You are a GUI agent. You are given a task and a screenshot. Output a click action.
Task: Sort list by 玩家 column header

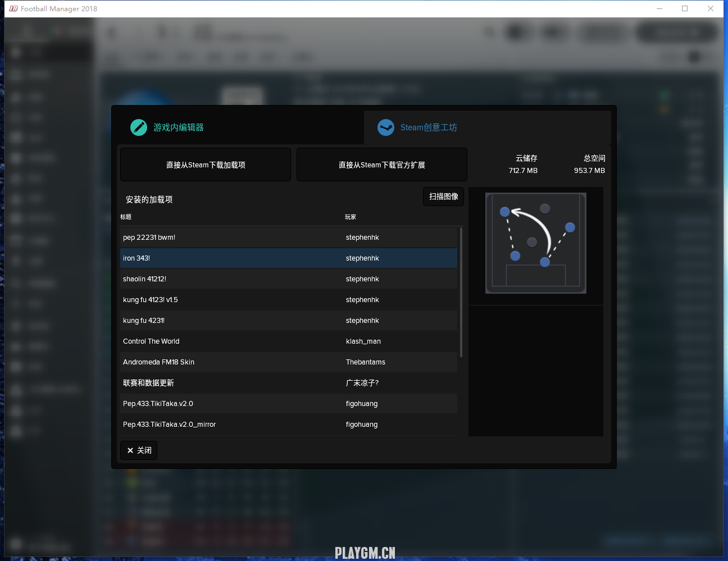(x=351, y=217)
